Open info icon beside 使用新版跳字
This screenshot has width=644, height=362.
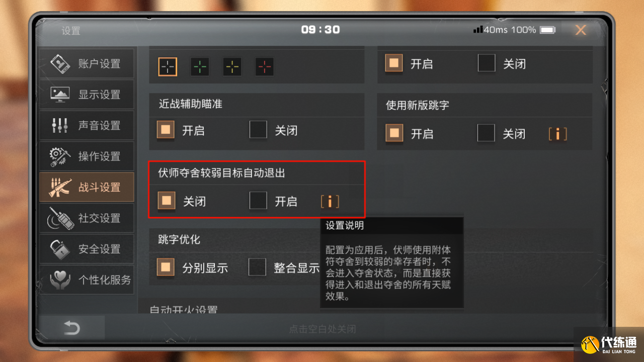point(557,134)
